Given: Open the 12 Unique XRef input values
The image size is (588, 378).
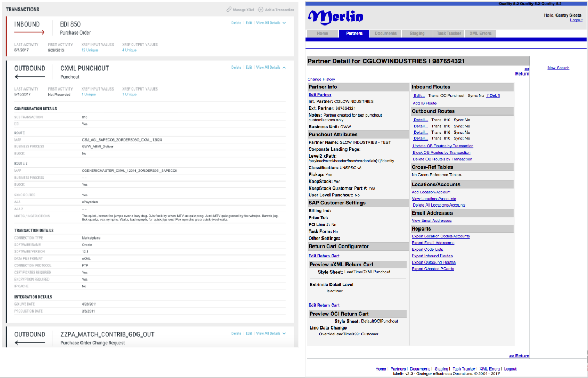Looking at the screenshot, I should [x=90, y=50].
